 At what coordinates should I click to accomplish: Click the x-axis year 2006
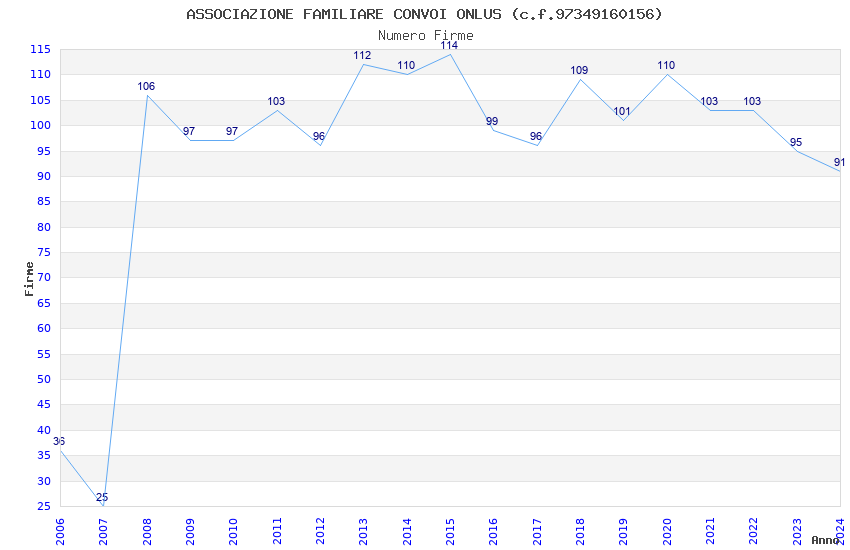click(60, 532)
